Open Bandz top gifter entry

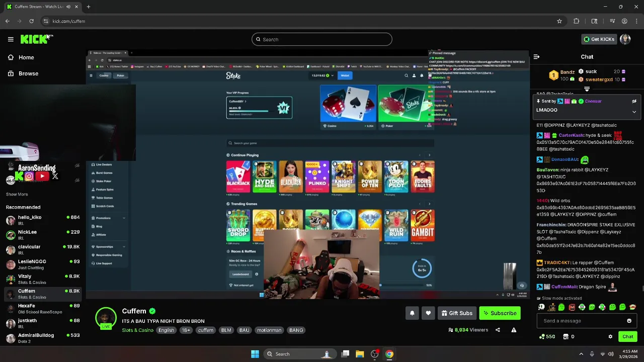(561, 75)
